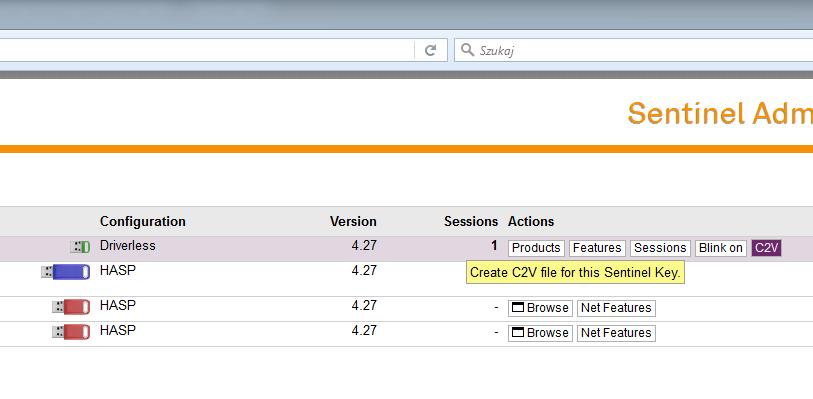This screenshot has height=399, width=813.
Task: Click session count 1 in the Driverless row
Action: [x=495, y=246]
